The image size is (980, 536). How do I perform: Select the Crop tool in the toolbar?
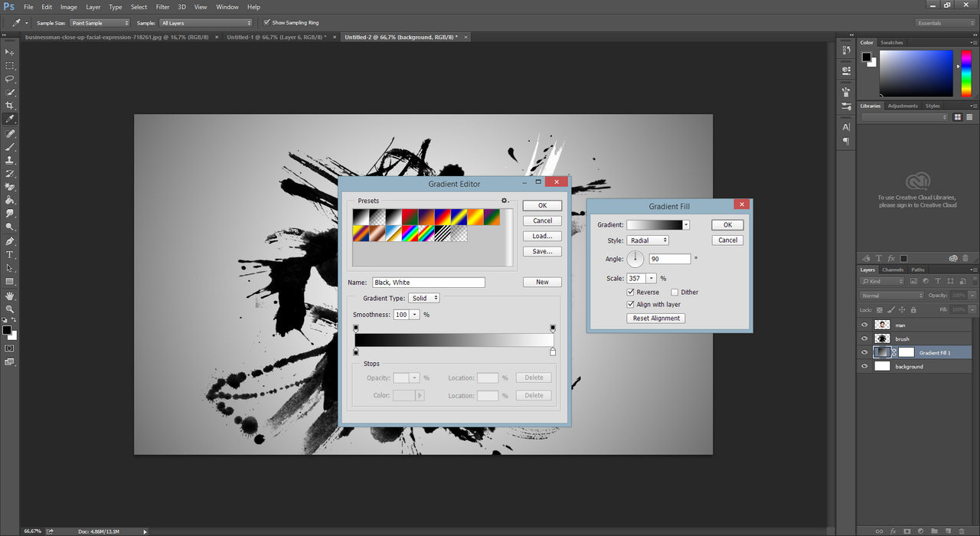coord(10,106)
